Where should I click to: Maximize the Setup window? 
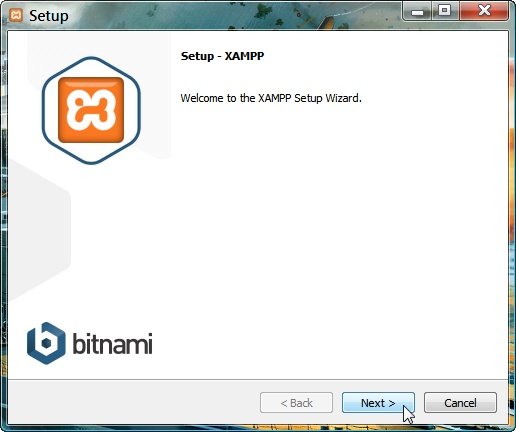[x=445, y=11]
